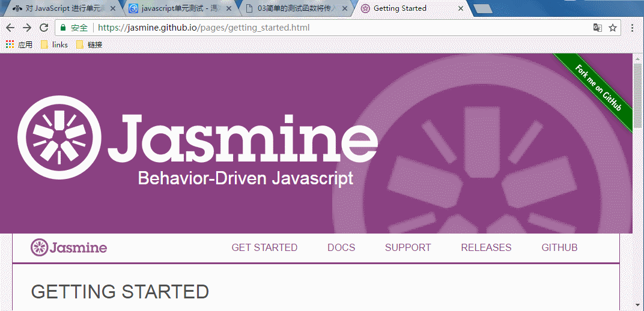Go forward with the forward arrow
This screenshot has height=311, width=644.
tap(27, 28)
